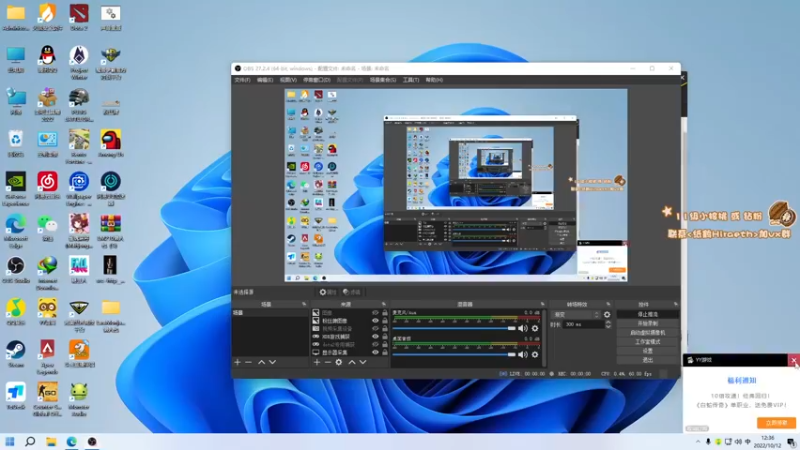Image resolution: width=800 pixels, height=450 pixels.
Task: Click the 退出 button in controls
Action: (647, 360)
